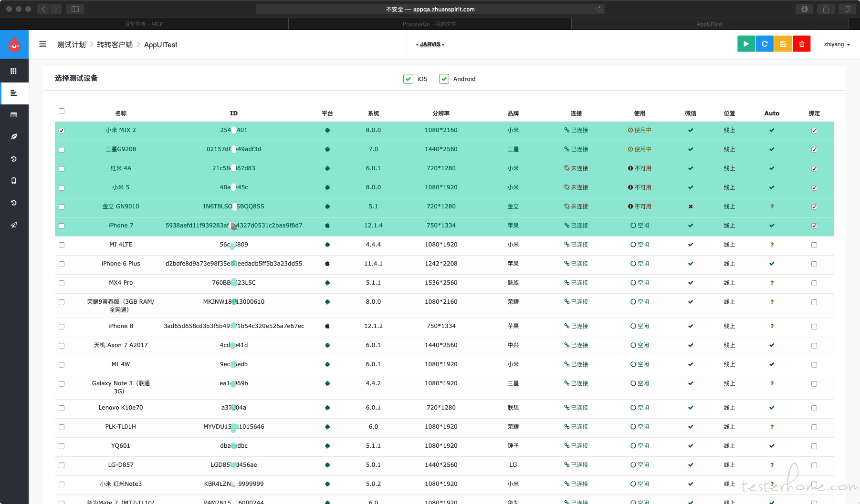Toggle bind checkbox for 金立 GN9010
The width and height of the screenshot is (860, 504).
814,207
